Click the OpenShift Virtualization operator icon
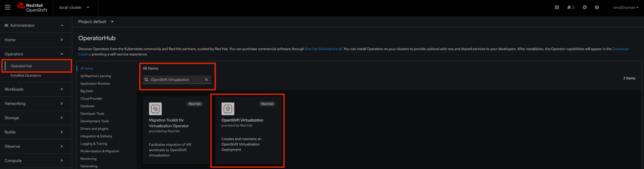Screen dimensions: 644x169 pos(228,109)
